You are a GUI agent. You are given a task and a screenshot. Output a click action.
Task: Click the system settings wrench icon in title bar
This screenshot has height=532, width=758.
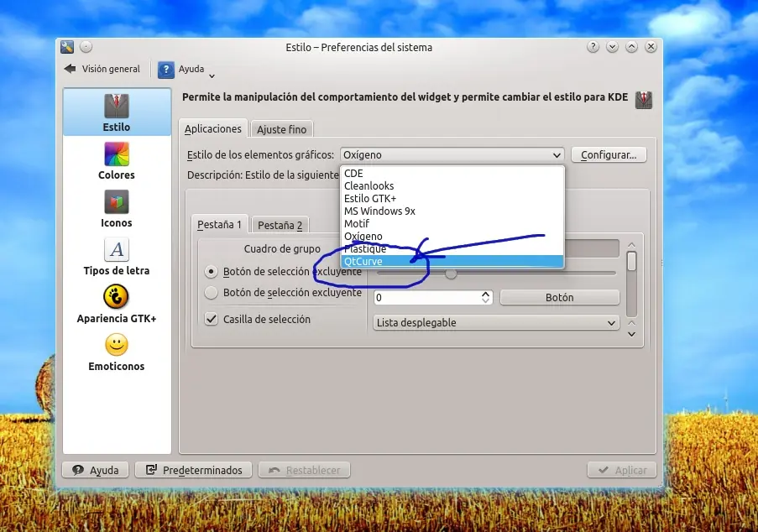[x=67, y=47]
